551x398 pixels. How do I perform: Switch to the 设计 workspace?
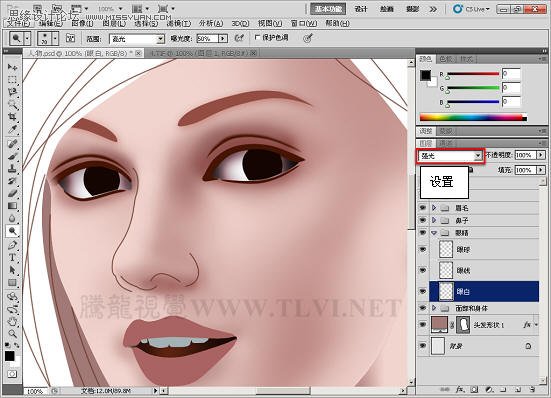[361, 9]
